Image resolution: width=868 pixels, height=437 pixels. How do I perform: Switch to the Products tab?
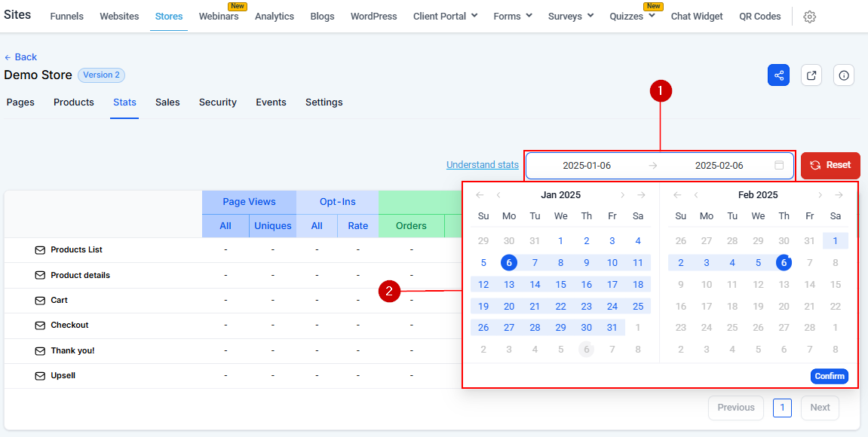click(74, 102)
